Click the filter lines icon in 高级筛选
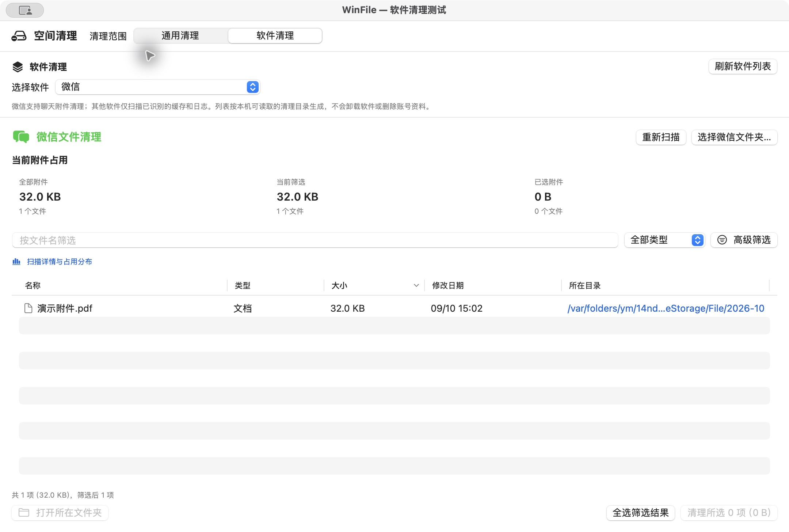789x532 pixels. 722,240
